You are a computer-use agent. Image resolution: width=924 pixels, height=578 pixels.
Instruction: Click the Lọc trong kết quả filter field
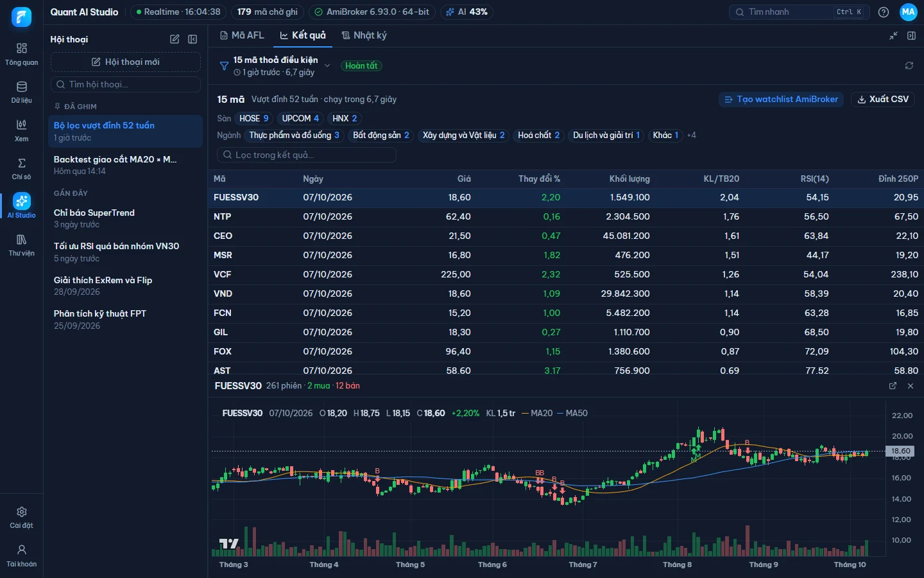[307, 155]
